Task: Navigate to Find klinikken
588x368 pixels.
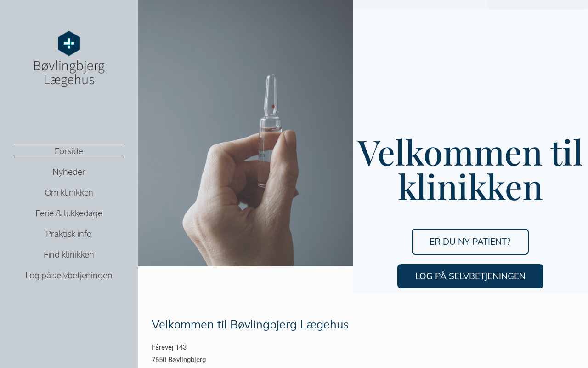Action: point(69,254)
